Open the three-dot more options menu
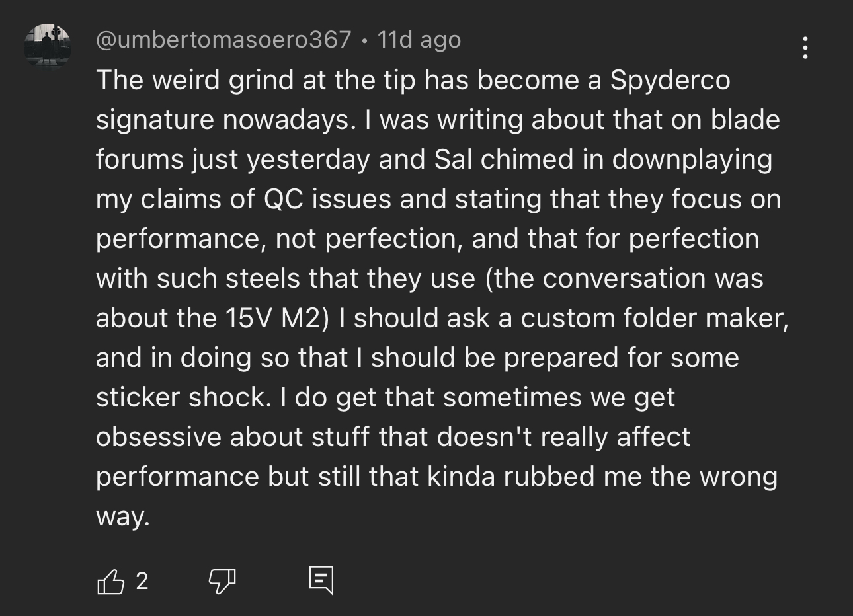 tap(805, 48)
